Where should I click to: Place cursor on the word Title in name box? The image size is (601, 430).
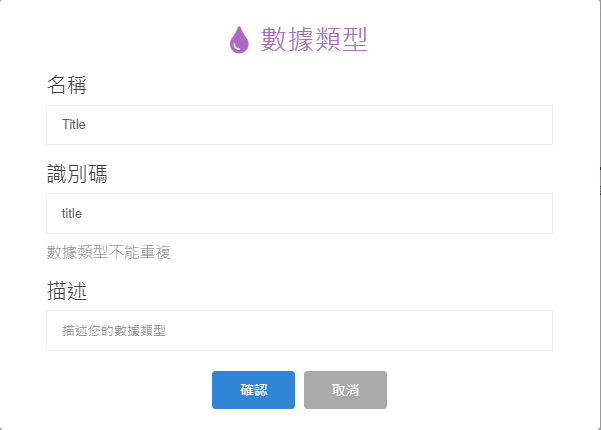click(x=74, y=125)
